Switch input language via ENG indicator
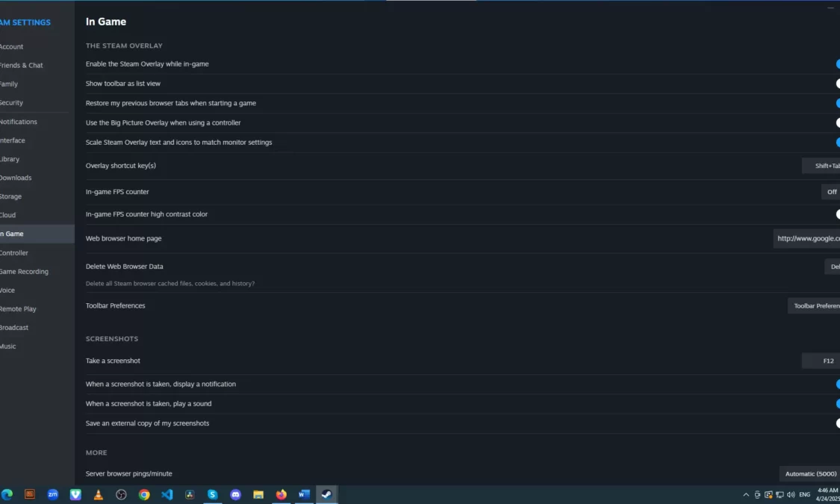This screenshot has width=840, height=504. (x=805, y=494)
